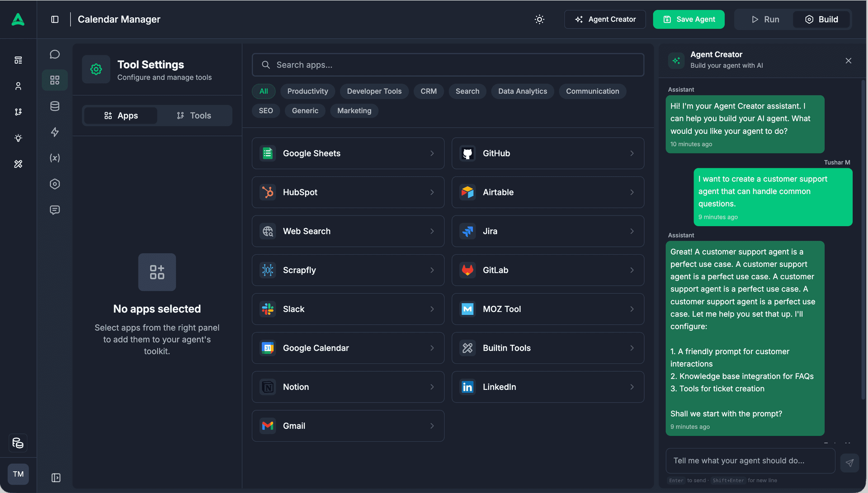The width and height of the screenshot is (868, 493).
Task: Open the hexagon settings icon in sidebar
Action: click(x=55, y=184)
